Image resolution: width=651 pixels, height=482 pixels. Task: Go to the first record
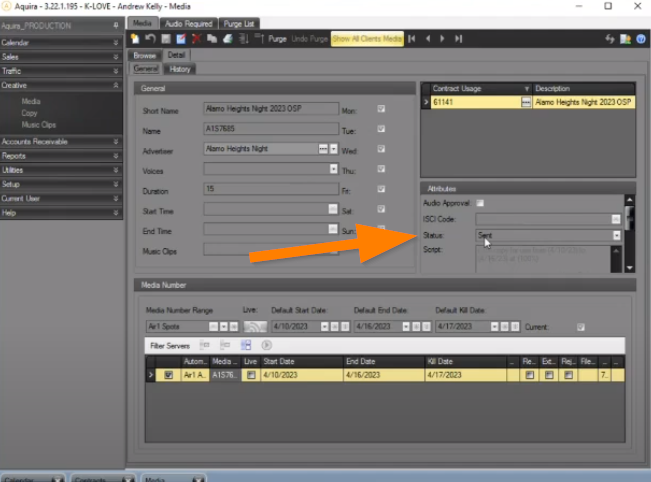[412, 39]
